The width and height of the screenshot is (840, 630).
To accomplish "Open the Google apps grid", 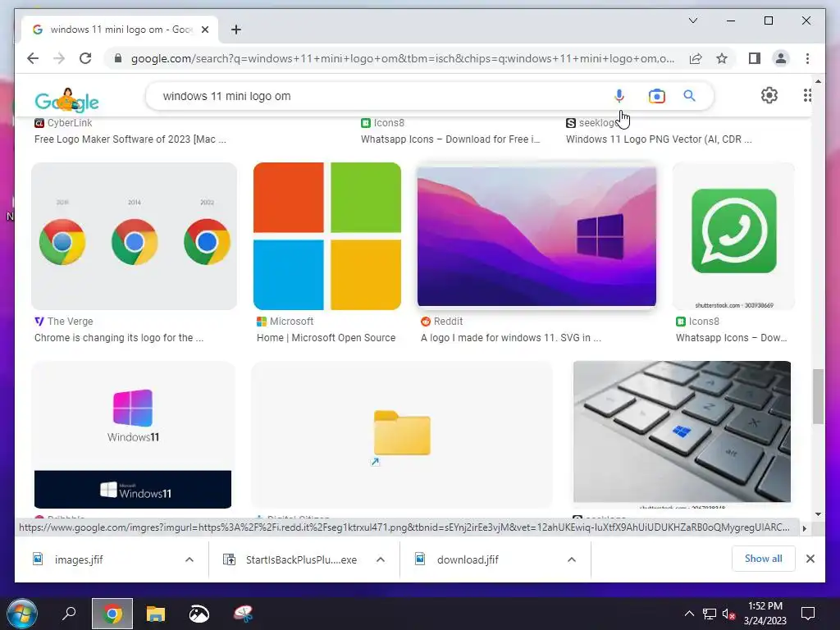I will [807, 95].
